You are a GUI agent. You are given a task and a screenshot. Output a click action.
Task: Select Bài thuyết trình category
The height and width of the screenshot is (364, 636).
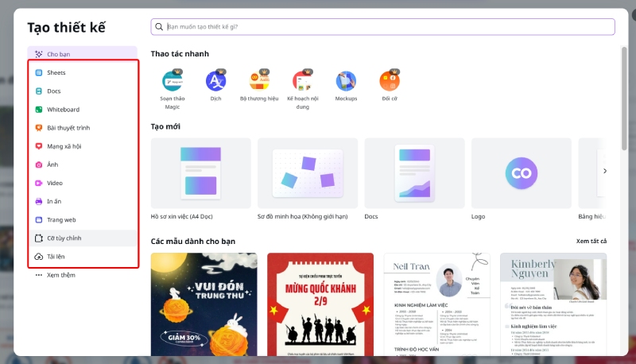68,127
